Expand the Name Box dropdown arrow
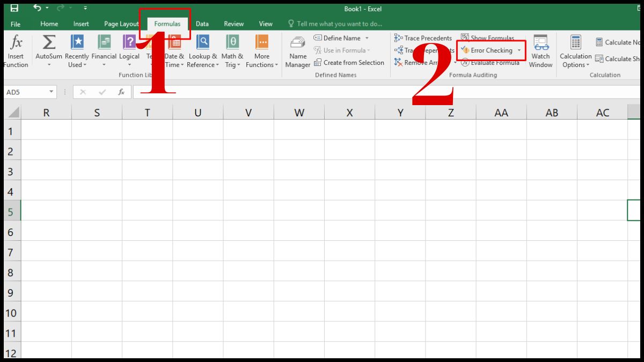Viewport: 644px width, 362px height. pyautogui.click(x=52, y=92)
